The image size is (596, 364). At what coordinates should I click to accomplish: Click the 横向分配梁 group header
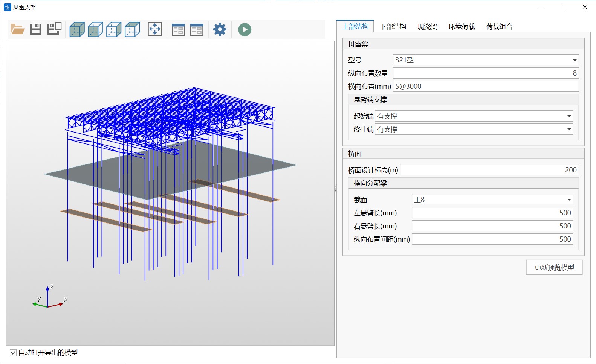click(463, 183)
